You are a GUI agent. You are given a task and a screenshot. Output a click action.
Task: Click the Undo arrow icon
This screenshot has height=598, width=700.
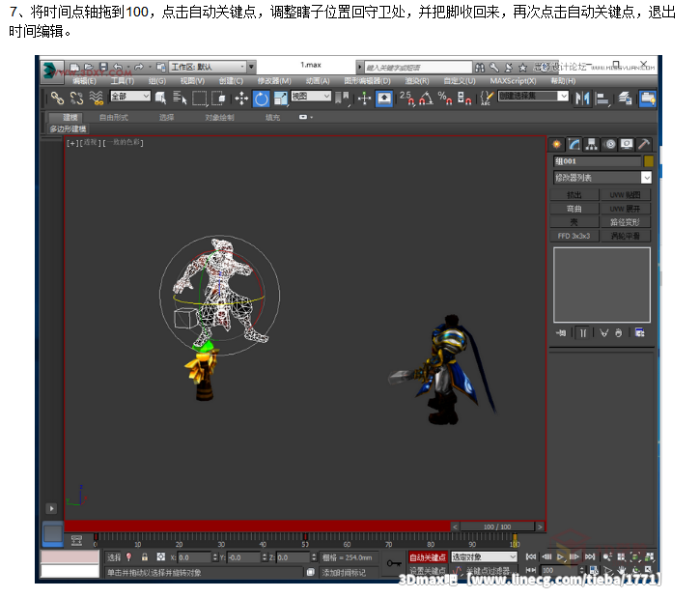pos(118,67)
